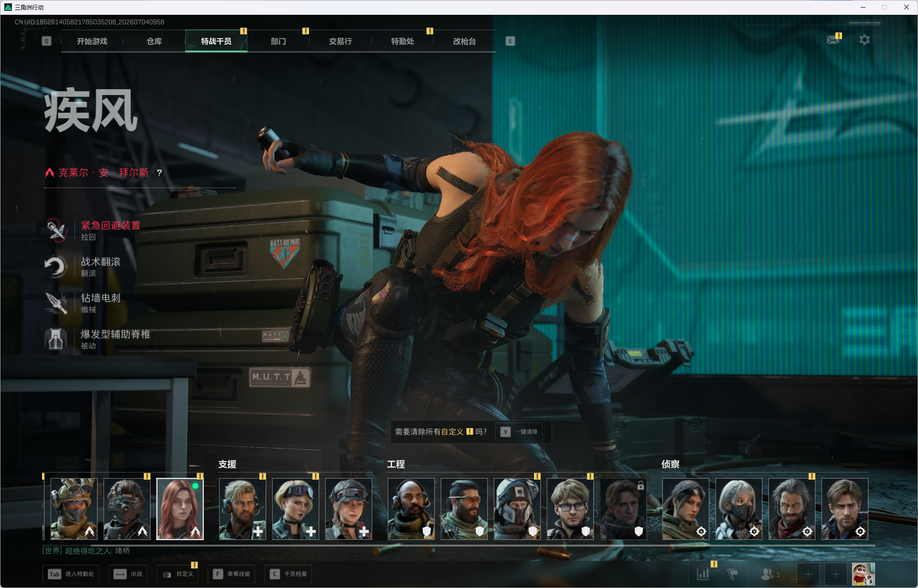Click the 查看技能 button

click(x=232, y=574)
